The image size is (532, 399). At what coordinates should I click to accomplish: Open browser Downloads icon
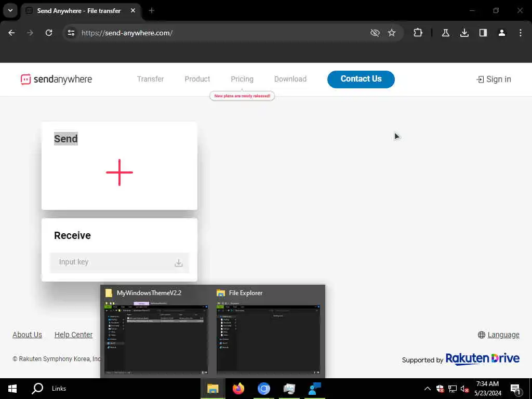click(464, 33)
